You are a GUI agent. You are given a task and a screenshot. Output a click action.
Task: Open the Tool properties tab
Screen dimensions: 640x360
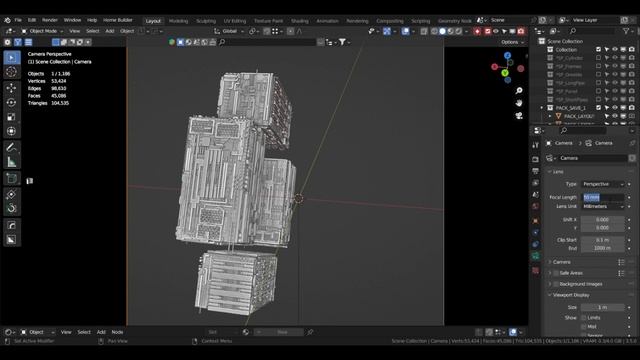pos(536,145)
